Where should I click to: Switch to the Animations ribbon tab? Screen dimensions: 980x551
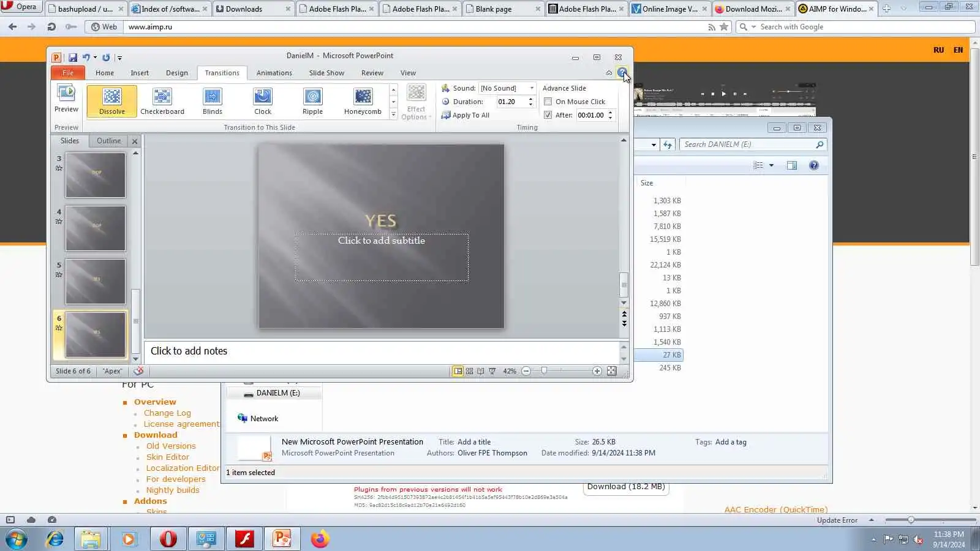[274, 73]
